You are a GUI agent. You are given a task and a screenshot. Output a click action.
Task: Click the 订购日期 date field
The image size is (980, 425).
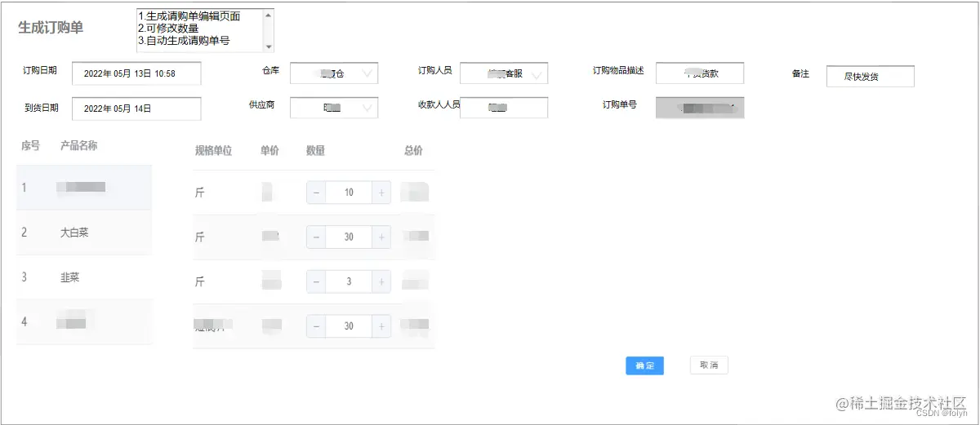coord(136,73)
